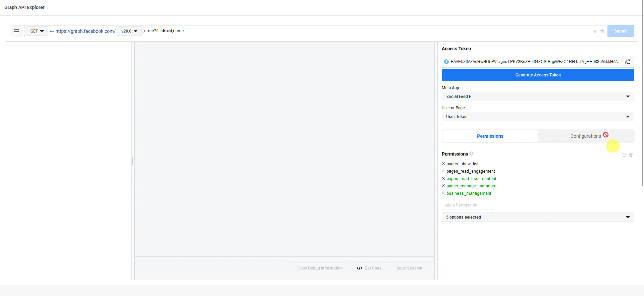Click Save Session button

click(409, 268)
